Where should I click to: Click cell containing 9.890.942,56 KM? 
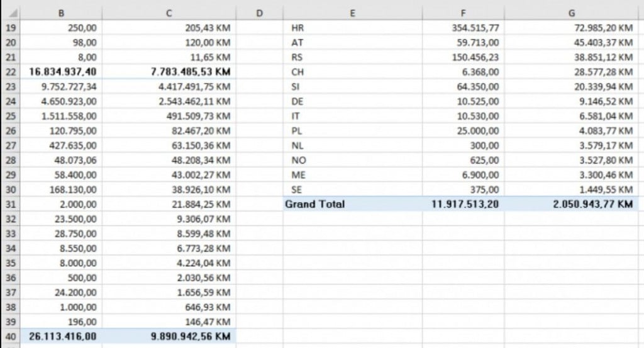169,337
